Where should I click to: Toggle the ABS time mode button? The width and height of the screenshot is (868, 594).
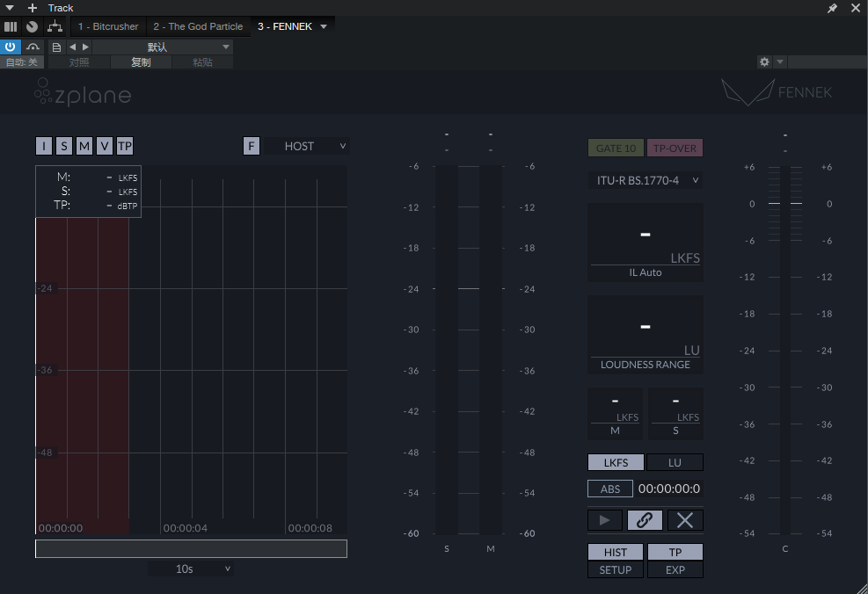coord(610,489)
